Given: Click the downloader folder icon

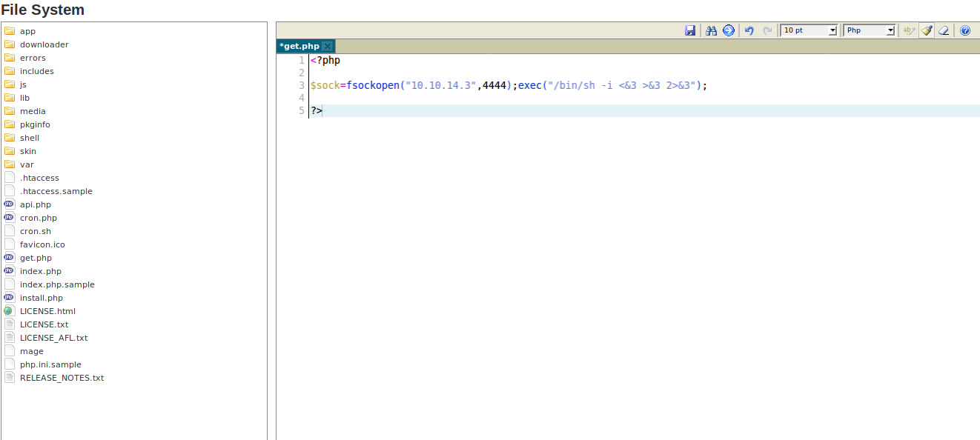Looking at the screenshot, I should [10, 44].
